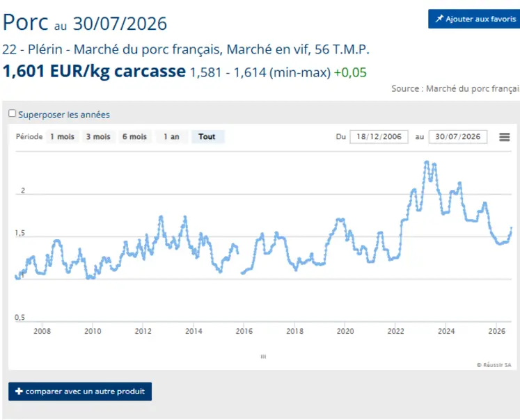Click the Superposer les années label text
The width and height of the screenshot is (520, 420).
pos(64,115)
